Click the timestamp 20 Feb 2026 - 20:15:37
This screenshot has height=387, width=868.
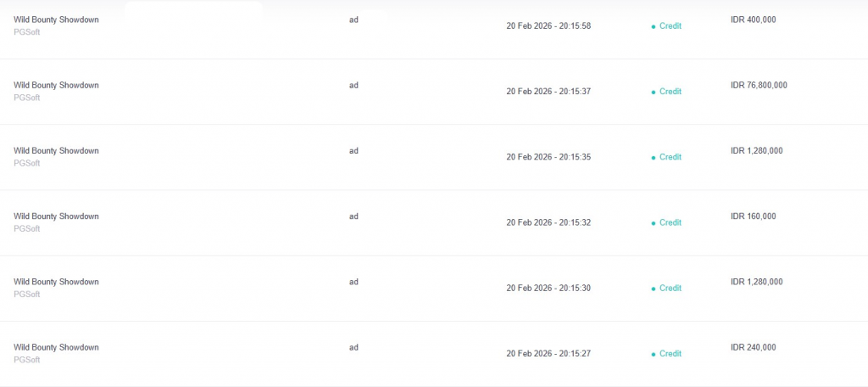[x=548, y=92]
